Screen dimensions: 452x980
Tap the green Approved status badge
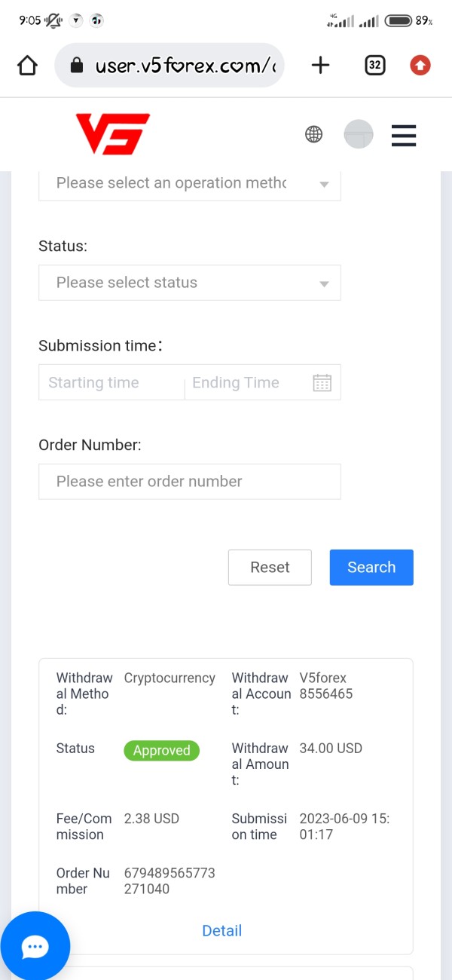(161, 751)
